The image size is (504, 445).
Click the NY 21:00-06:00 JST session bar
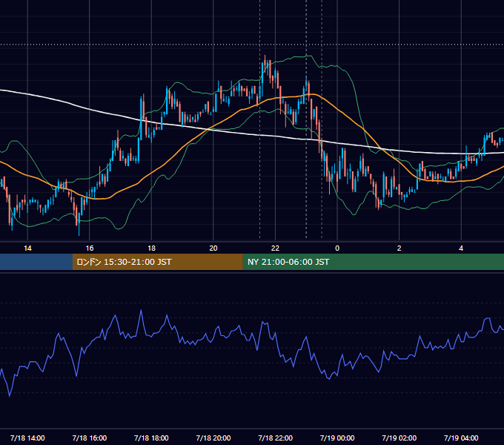tap(373, 262)
